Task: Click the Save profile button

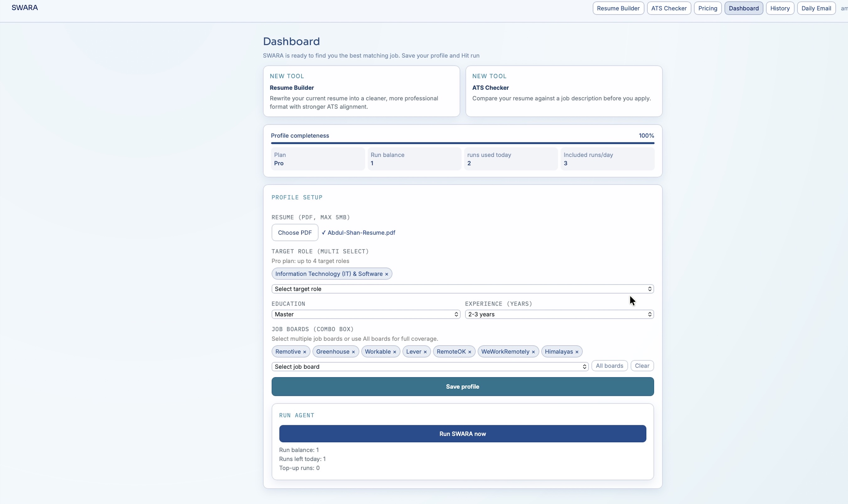Action: pyautogui.click(x=463, y=387)
